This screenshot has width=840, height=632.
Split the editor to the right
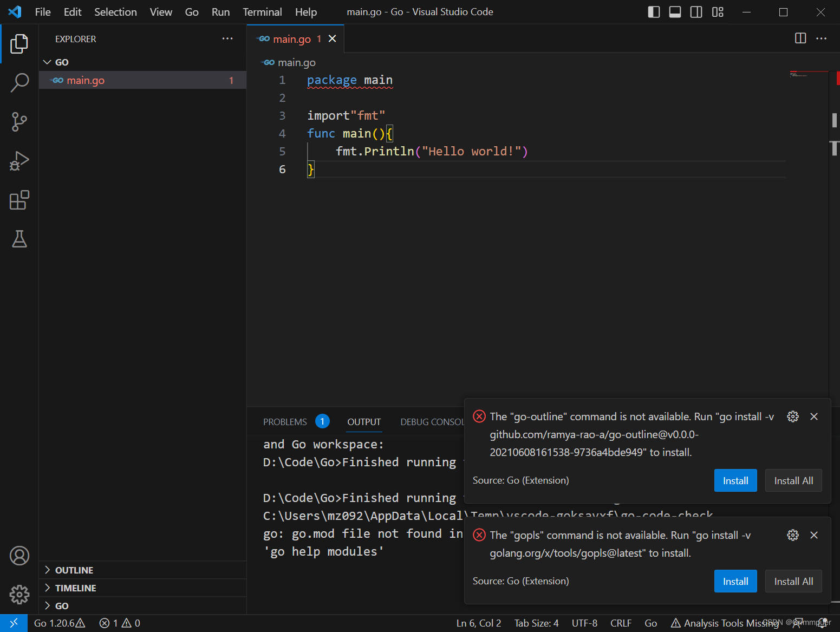click(x=800, y=38)
